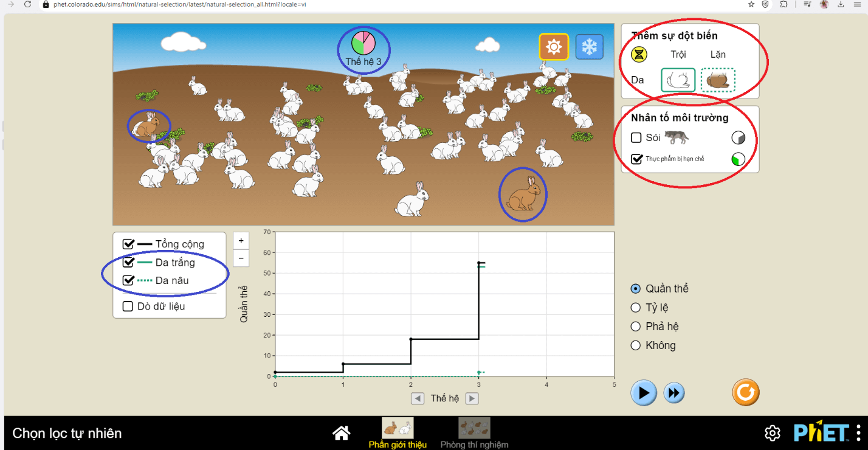
Task: Zoom out the population graph with minus
Action: point(241,258)
